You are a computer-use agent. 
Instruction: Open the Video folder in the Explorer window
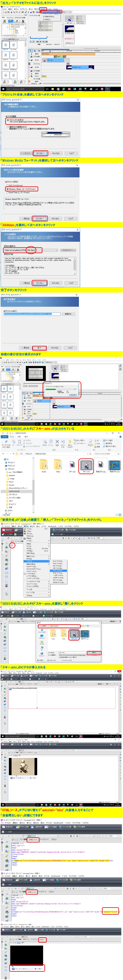tap(58, 465)
